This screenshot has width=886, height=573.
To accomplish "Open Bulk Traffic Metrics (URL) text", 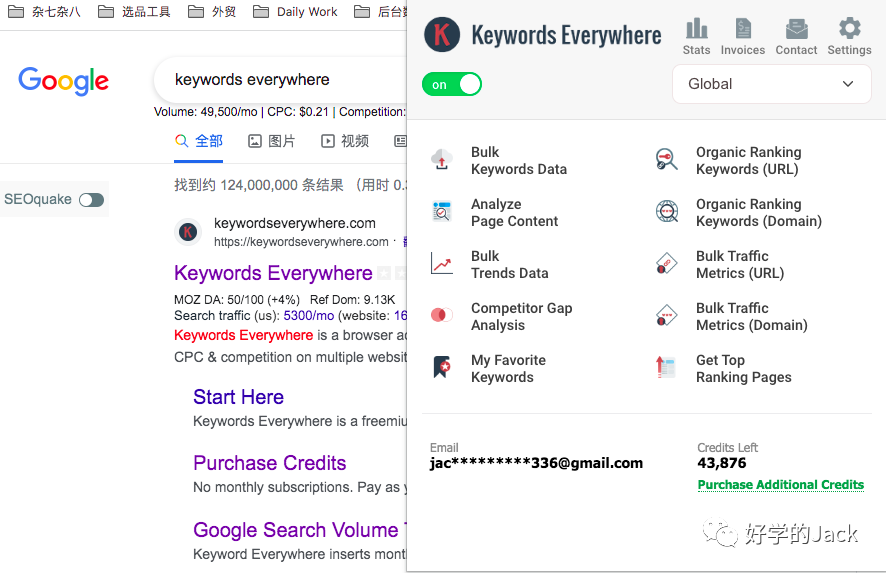I will pos(740,264).
